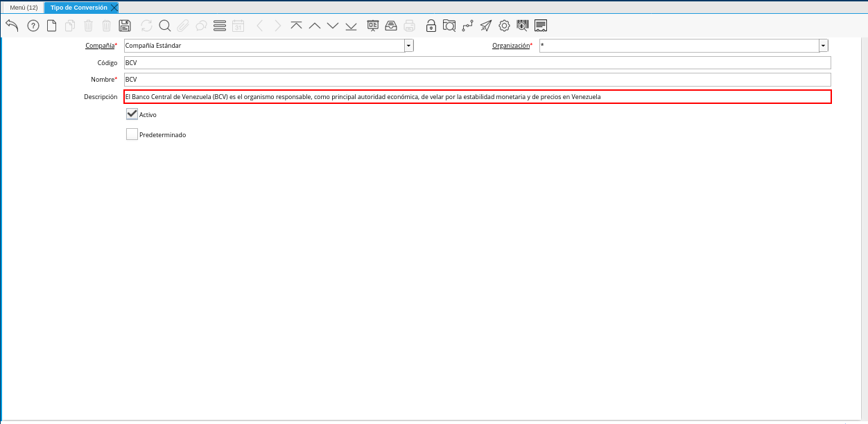The height and width of the screenshot is (424, 868).
Task: Open the help question mark icon
Action: (x=33, y=26)
